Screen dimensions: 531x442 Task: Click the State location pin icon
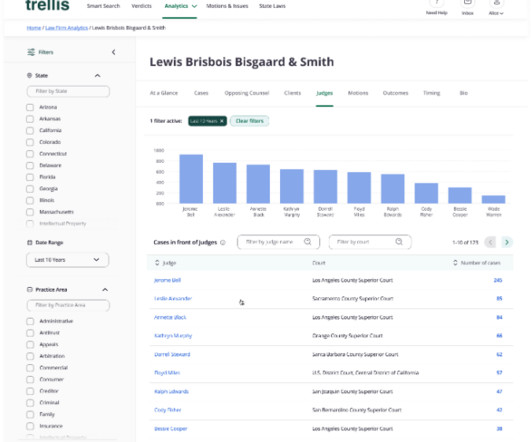point(29,75)
